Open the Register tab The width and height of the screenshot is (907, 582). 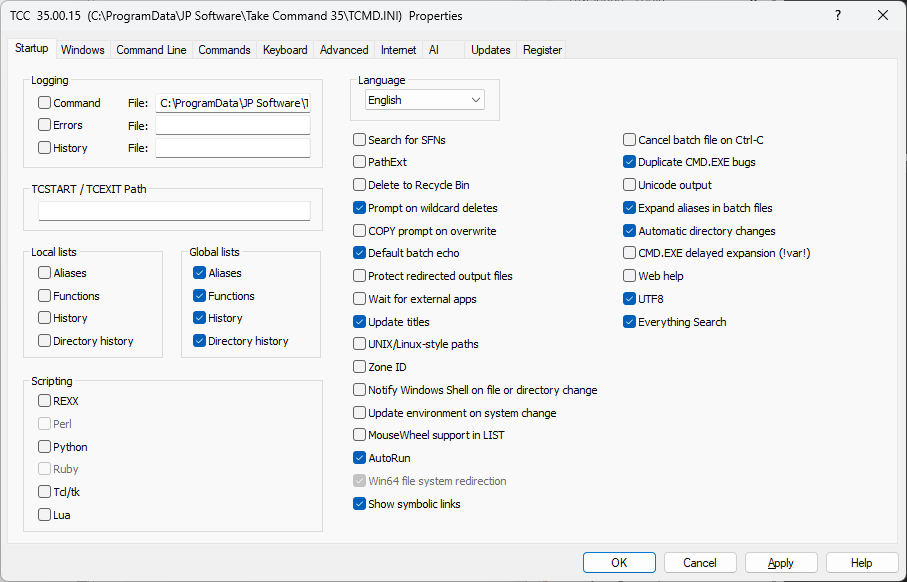[x=543, y=50]
